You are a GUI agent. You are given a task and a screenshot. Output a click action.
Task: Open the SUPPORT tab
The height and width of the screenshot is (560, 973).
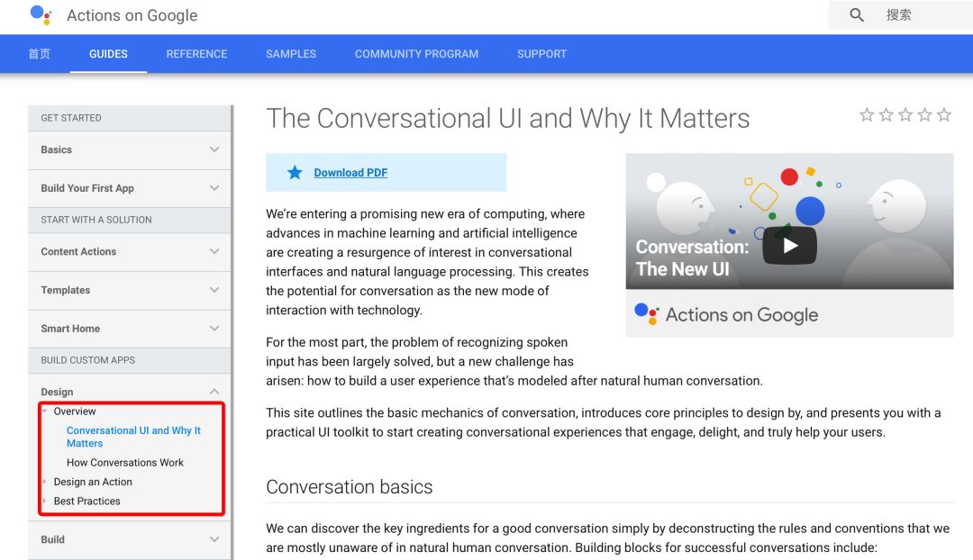click(x=541, y=54)
